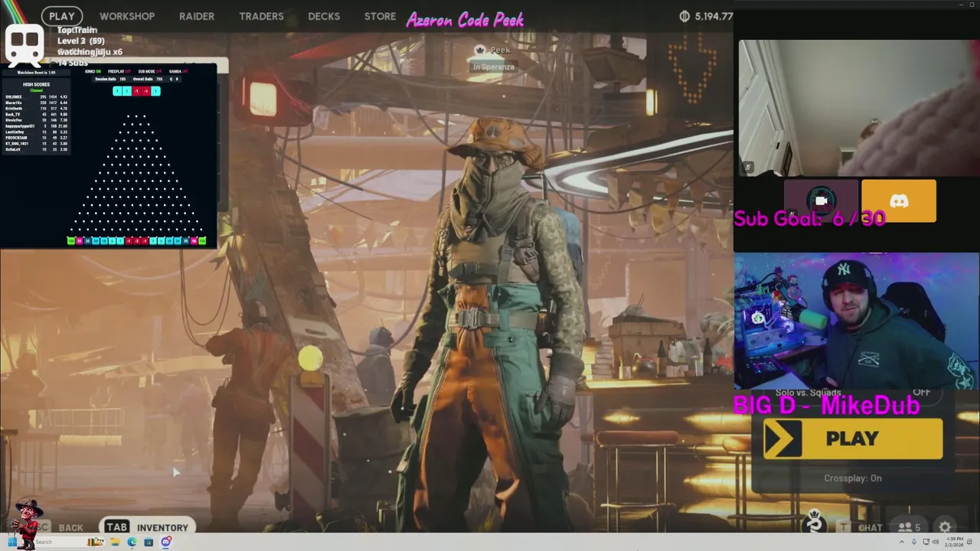980x551 pixels.
Task: Switch to the WORKSHOP tab
Action: (127, 16)
